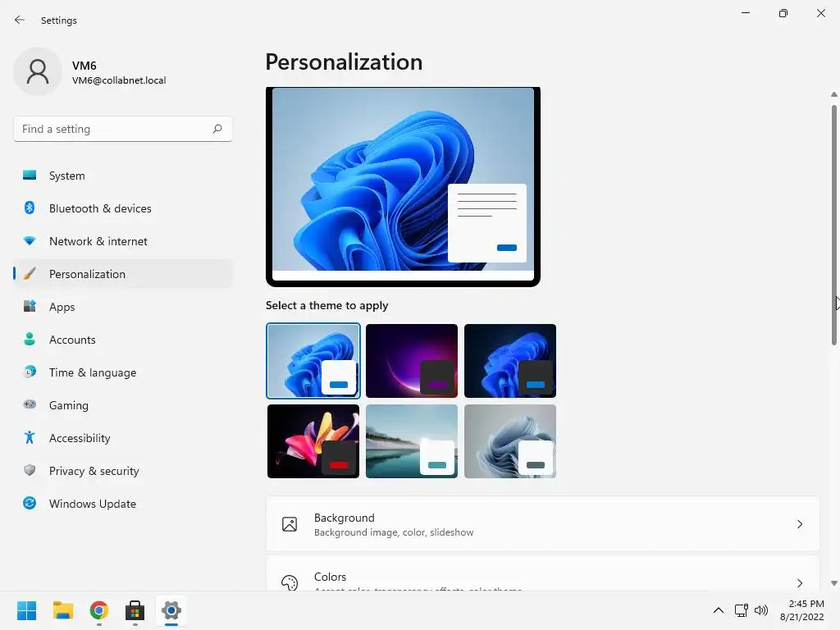Open File Explorer from taskbar

click(x=62, y=610)
